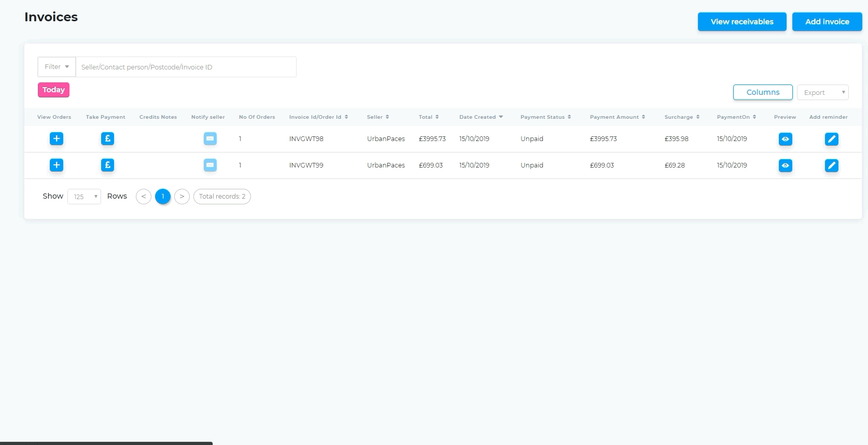Image resolution: width=868 pixels, height=445 pixels.
Task: Add reminder pencil for INVGWT98
Action: point(832,139)
